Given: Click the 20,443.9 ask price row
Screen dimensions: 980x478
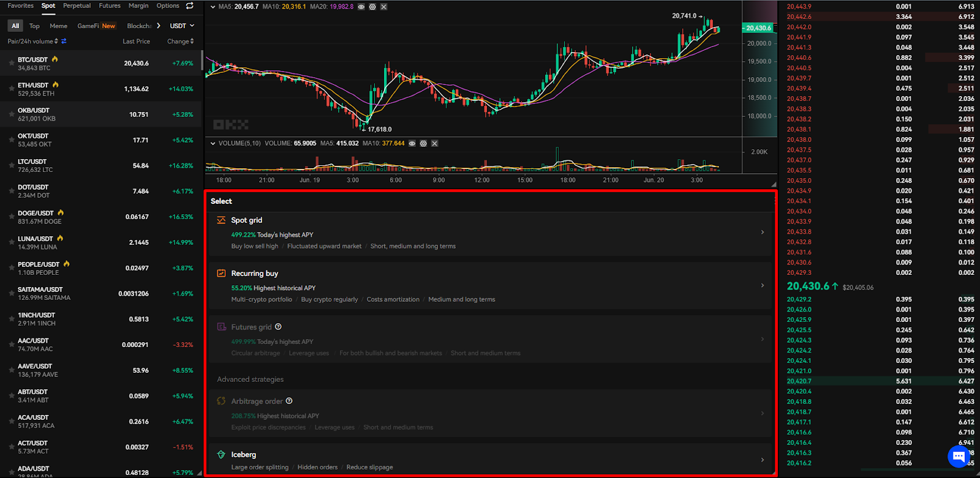Looking at the screenshot, I should pyautogui.click(x=879, y=7).
